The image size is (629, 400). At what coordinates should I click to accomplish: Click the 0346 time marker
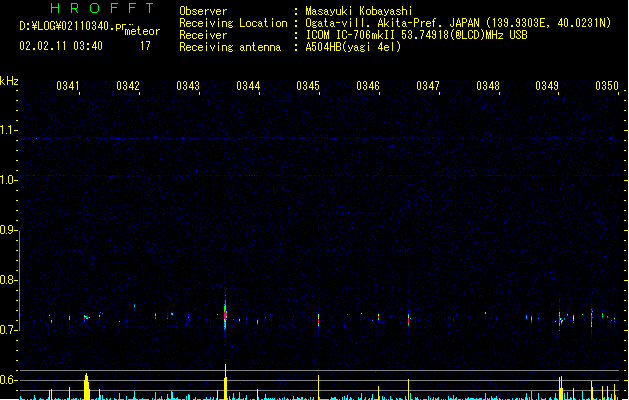click(x=368, y=86)
